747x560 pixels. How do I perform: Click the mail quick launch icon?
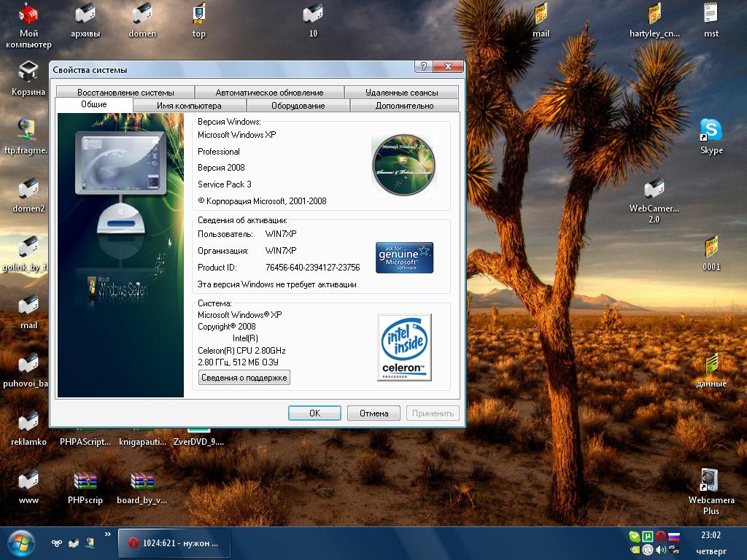74,543
